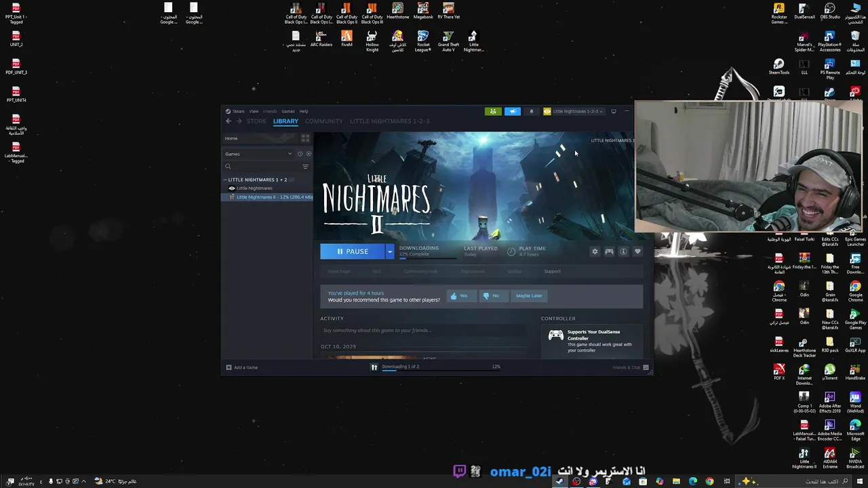Open Grand Theft Auto V desktop shortcut
The height and width of the screenshot is (488, 868).
coord(448,41)
